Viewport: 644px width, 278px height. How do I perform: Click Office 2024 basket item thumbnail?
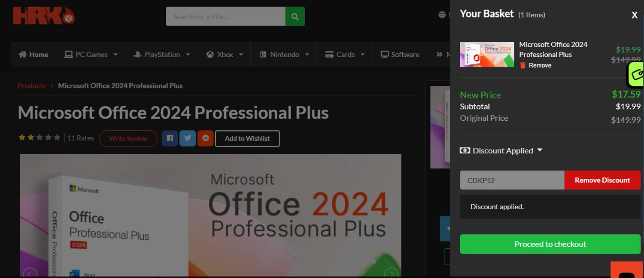point(487,54)
